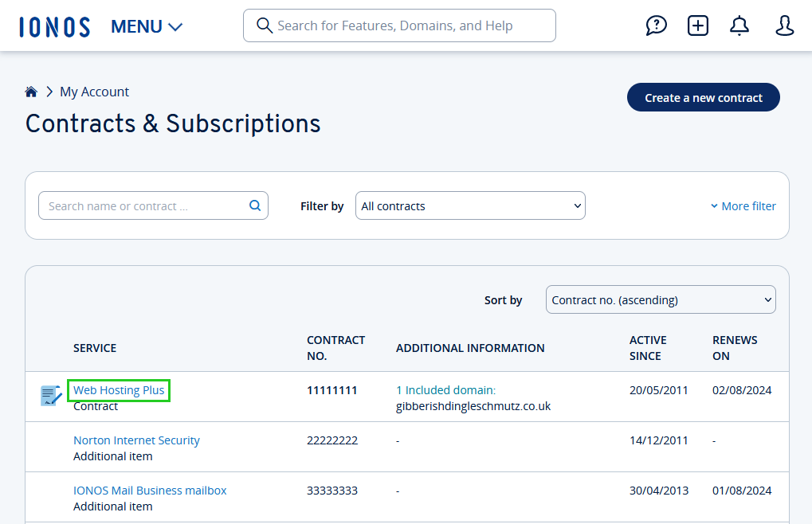Click the IONOS logo
Screen dimensions: 812x524
53,25
